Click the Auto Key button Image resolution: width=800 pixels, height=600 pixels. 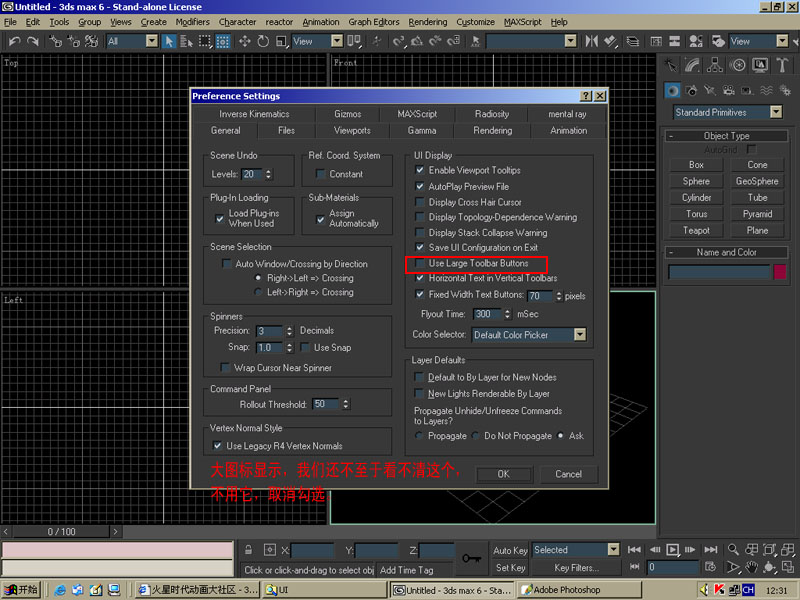(x=510, y=550)
